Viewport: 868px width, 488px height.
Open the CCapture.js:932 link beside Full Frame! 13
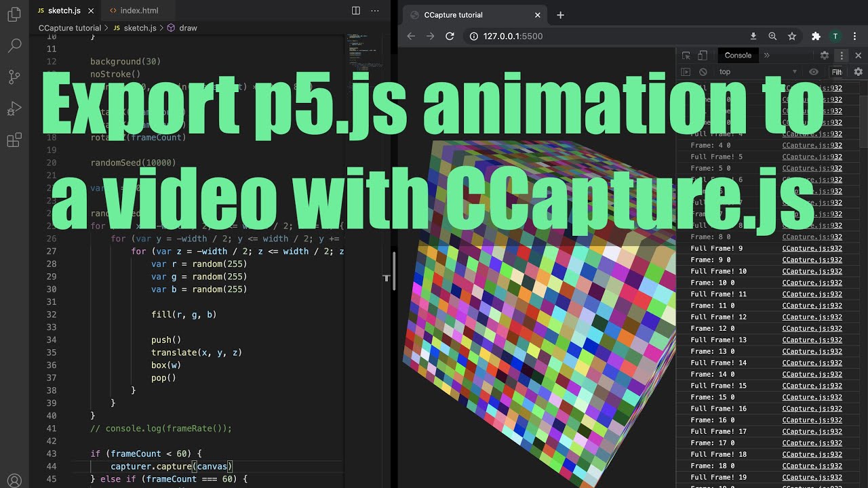(812, 340)
